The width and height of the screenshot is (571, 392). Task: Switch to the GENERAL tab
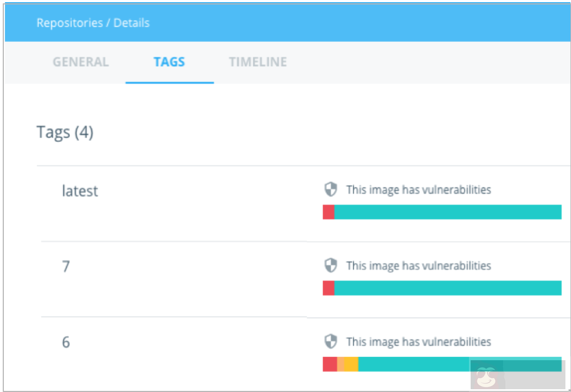(80, 62)
